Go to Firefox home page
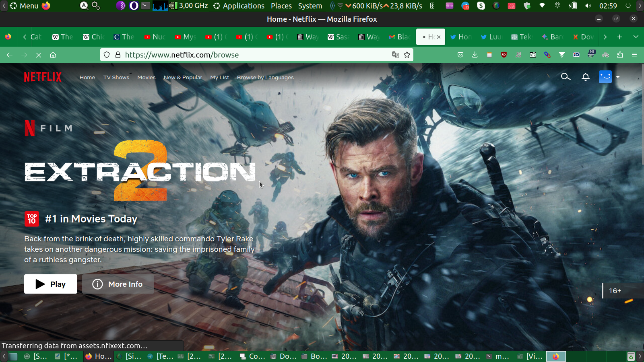 click(x=53, y=55)
